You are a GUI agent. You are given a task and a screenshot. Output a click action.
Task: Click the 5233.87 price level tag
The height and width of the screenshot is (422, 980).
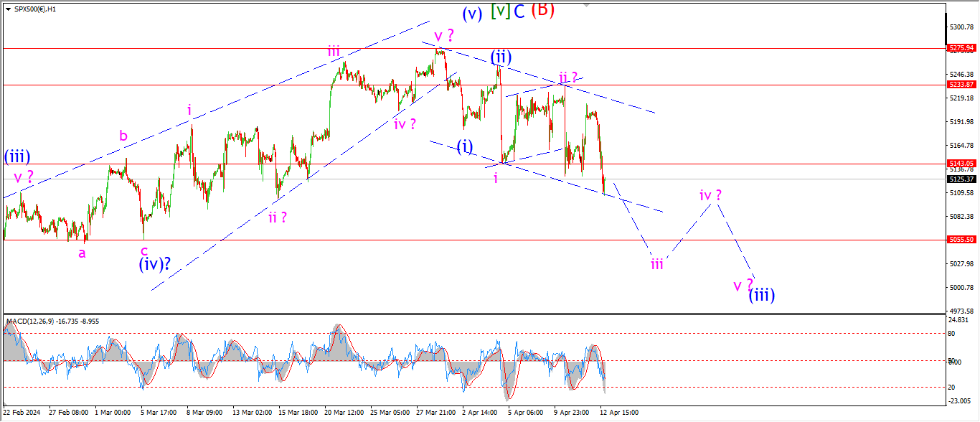point(961,84)
